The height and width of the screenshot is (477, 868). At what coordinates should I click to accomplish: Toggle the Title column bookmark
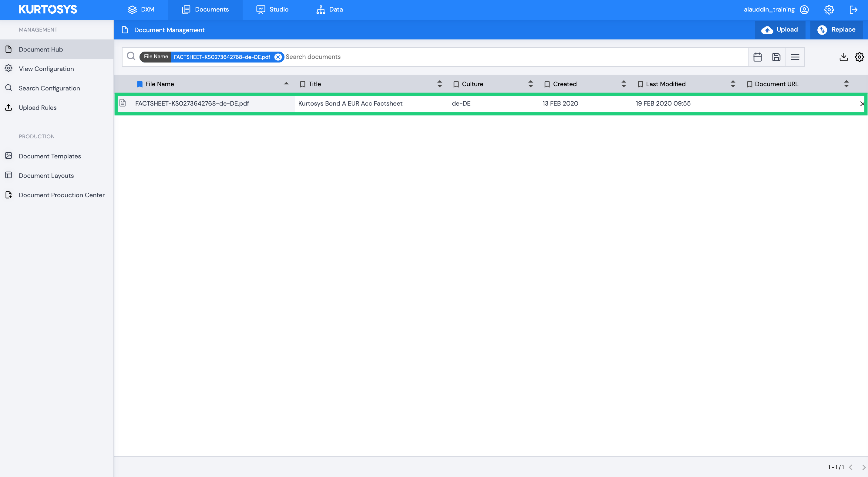[303, 84]
